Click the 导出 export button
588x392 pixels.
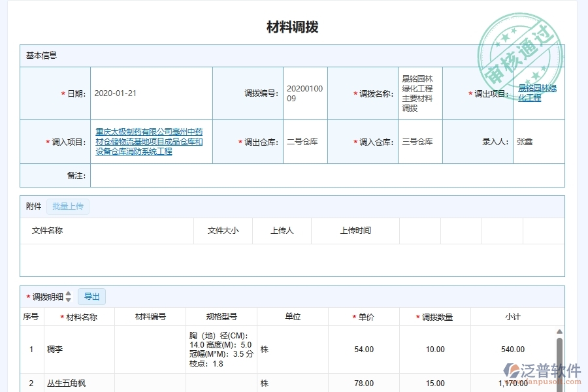pyautogui.click(x=91, y=296)
